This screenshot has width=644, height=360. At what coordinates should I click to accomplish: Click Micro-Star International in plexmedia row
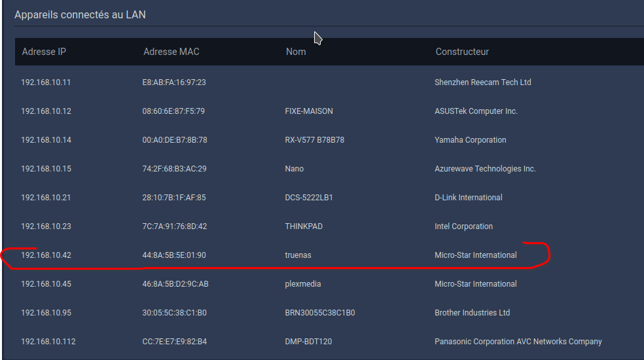pyautogui.click(x=476, y=283)
